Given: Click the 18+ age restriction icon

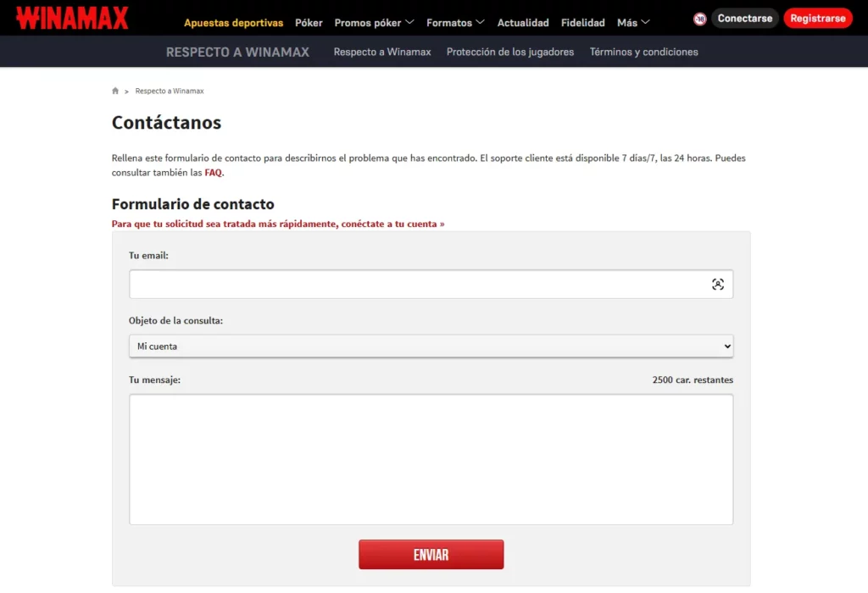Looking at the screenshot, I should [699, 19].
